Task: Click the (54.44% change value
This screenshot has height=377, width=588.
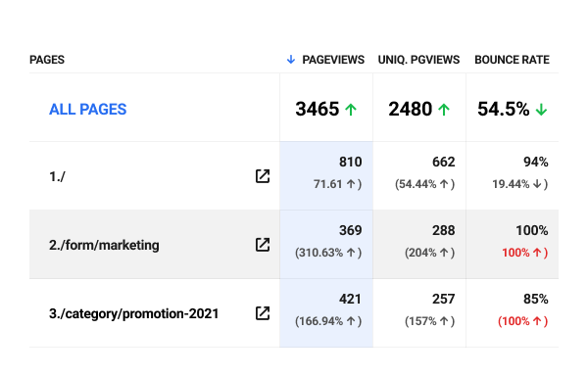Action: pos(416,184)
